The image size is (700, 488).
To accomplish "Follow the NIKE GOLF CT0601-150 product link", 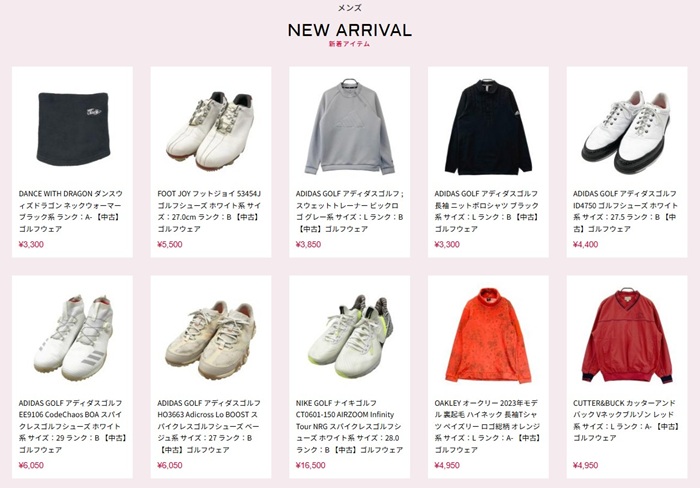I will [x=349, y=426].
